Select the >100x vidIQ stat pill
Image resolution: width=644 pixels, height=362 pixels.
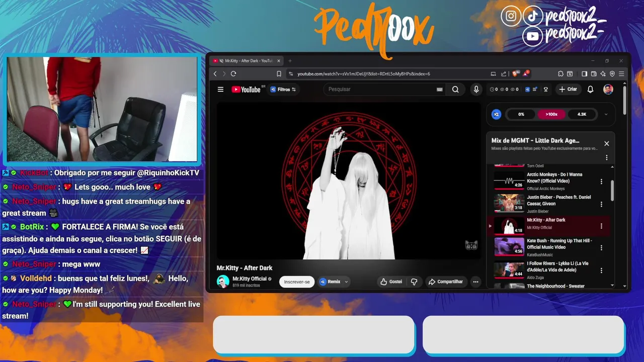tap(551, 114)
